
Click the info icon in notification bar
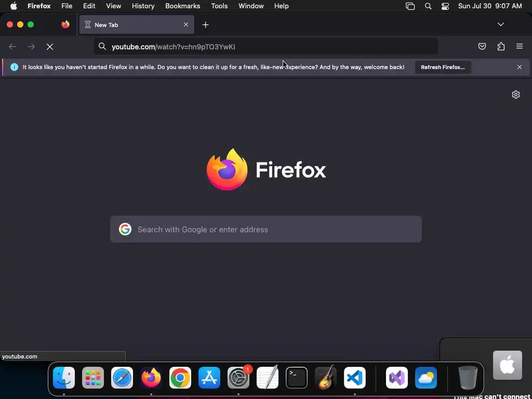click(14, 67)
